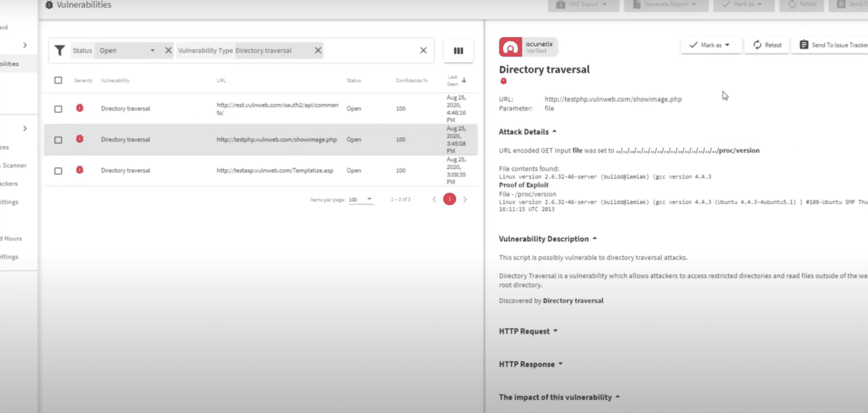868x413 pixels.
Task: Remove the Directory traversal filter
Action: 318,50
